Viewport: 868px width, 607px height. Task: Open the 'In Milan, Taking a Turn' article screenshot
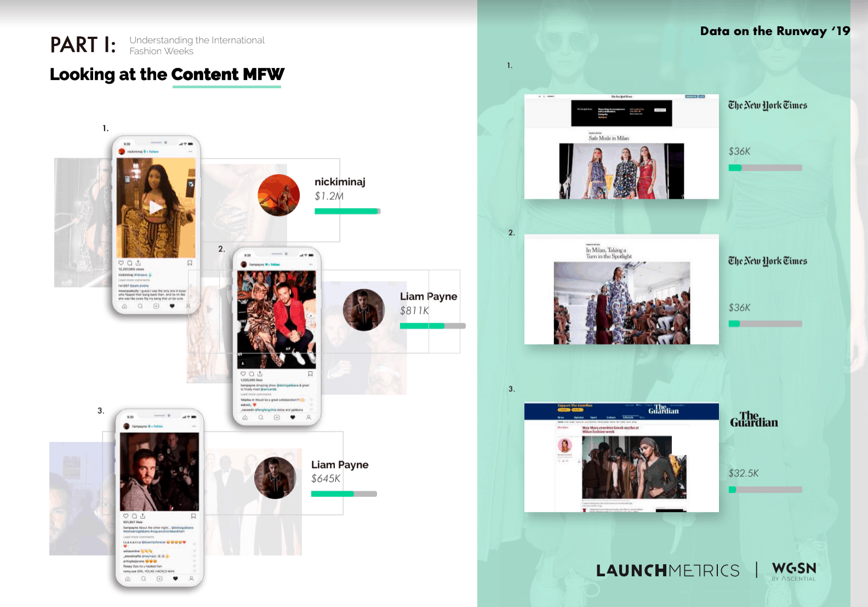[x=621, y=289]
